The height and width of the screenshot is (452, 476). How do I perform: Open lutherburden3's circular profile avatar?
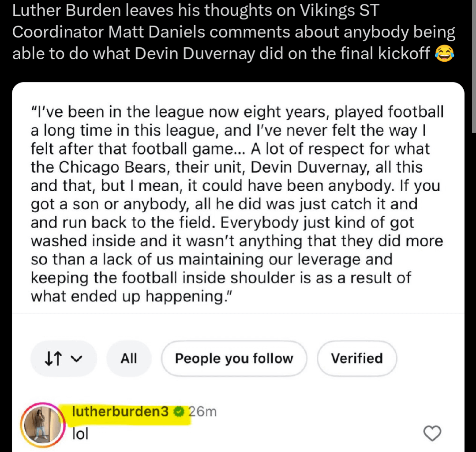click(42, 424)
